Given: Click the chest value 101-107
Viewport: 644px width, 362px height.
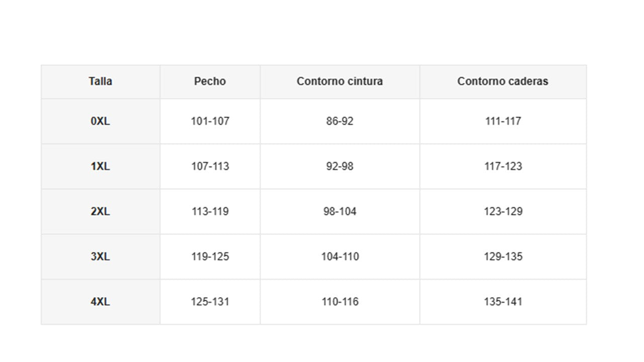Looking at the screenshot, I should point(210,121).
